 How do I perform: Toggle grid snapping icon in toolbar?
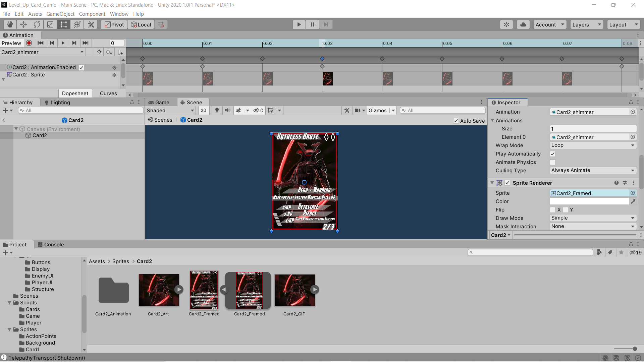(161, 24)
